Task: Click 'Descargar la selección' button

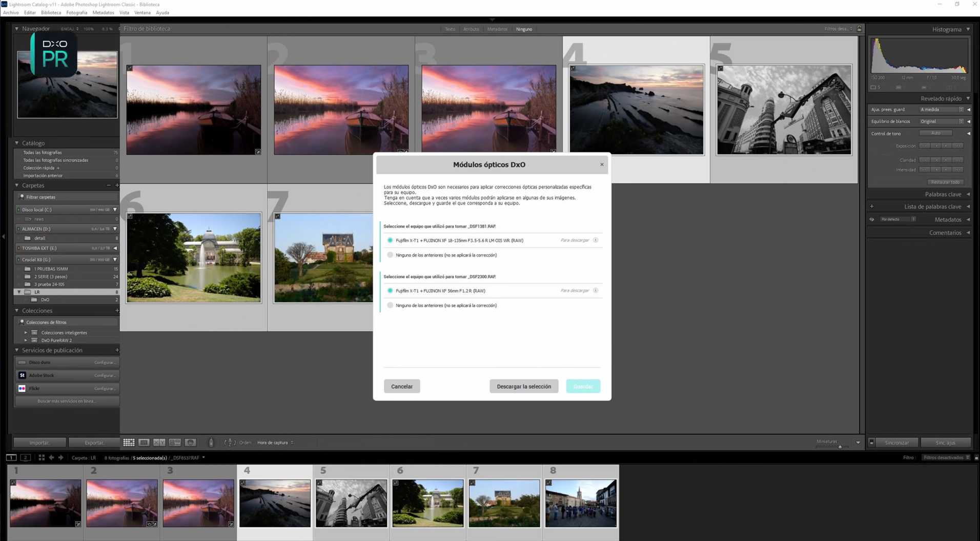Action: coord(524,386)
